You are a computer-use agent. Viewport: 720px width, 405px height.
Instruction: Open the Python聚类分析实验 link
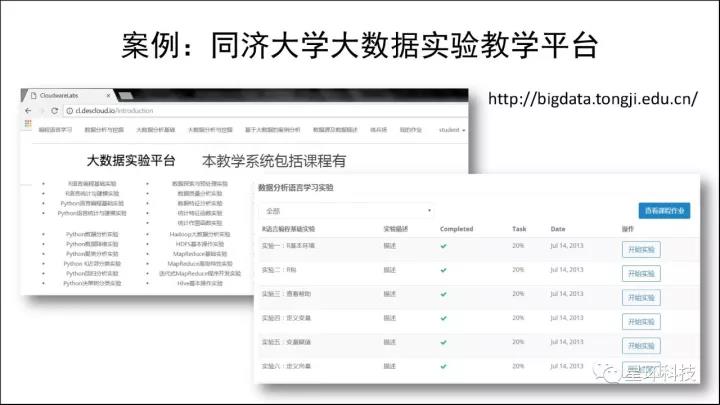[92, 254]
